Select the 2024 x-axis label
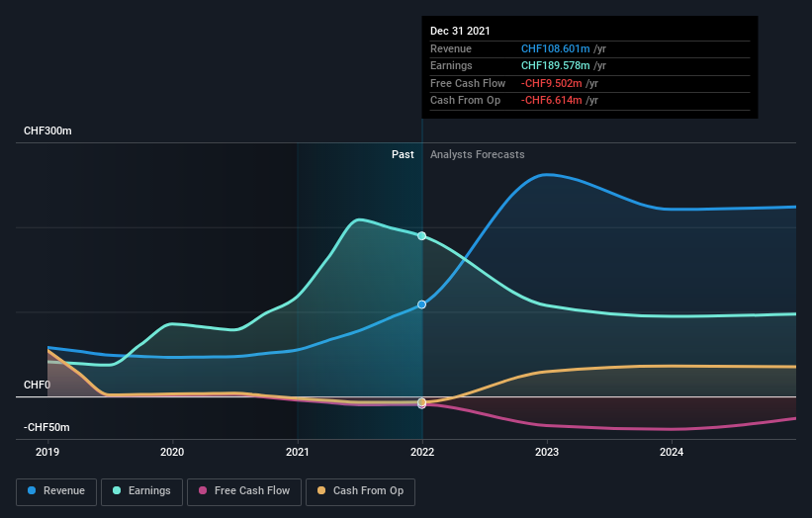The height and width of the screenshot is (518, 812). [672, 453]
